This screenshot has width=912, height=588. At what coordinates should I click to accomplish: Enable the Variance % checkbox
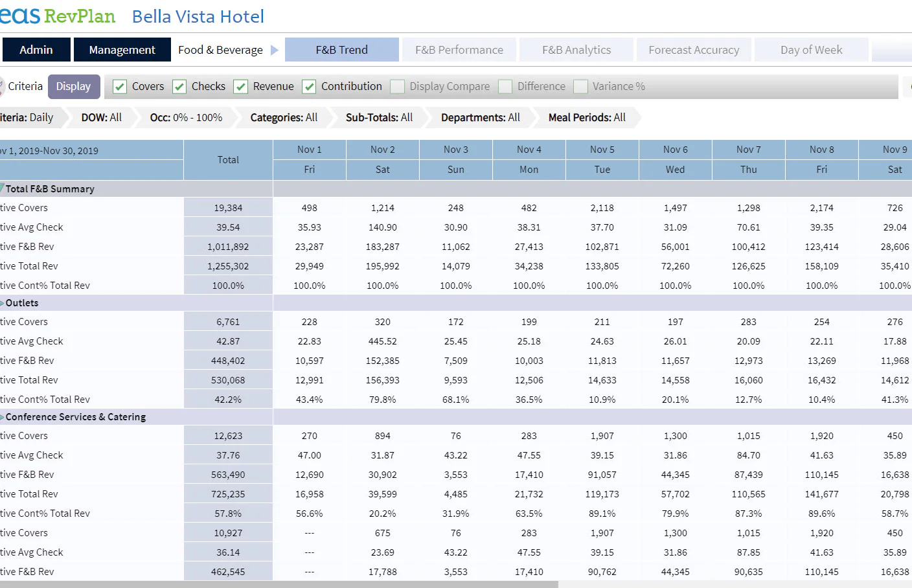(580, 87)
